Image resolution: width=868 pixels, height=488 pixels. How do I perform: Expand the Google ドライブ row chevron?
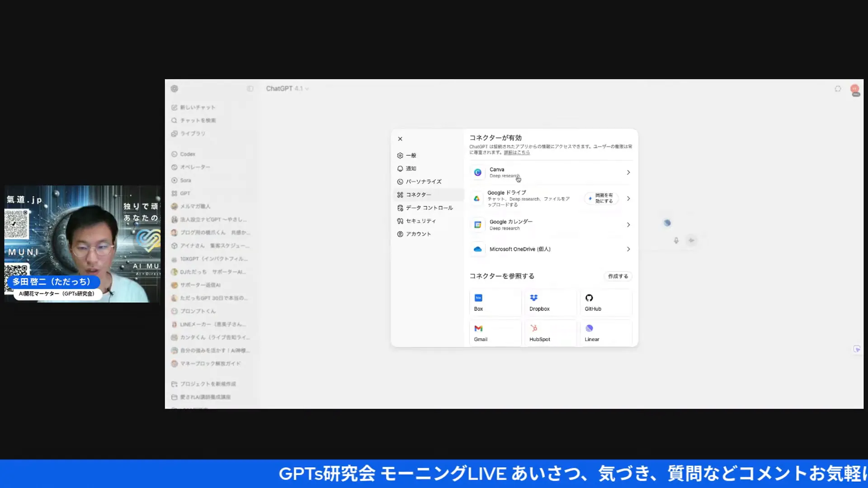coord(628,199)
